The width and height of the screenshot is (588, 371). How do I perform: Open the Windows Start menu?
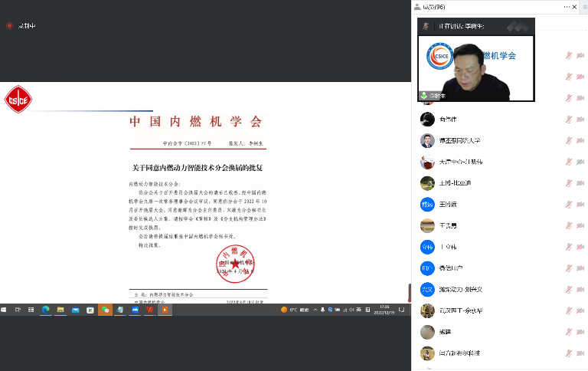point(5,310)
